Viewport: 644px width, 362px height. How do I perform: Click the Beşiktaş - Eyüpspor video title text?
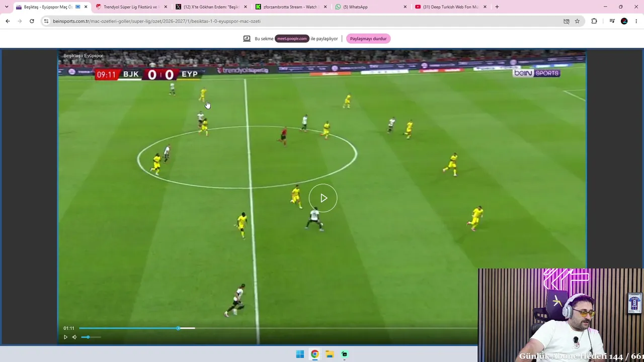coord(84,56)
